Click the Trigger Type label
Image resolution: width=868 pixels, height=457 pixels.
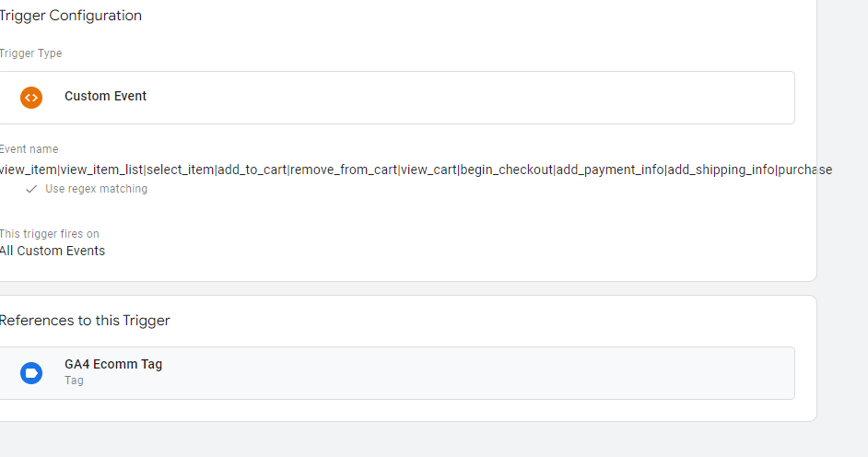(x=30, y=53)
